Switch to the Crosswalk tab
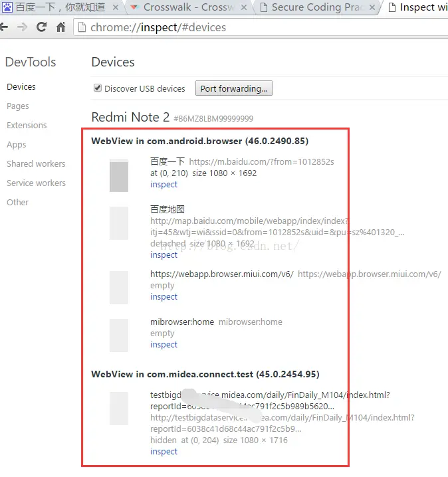Viewport: 448px width, 477px height. [189, 7]
